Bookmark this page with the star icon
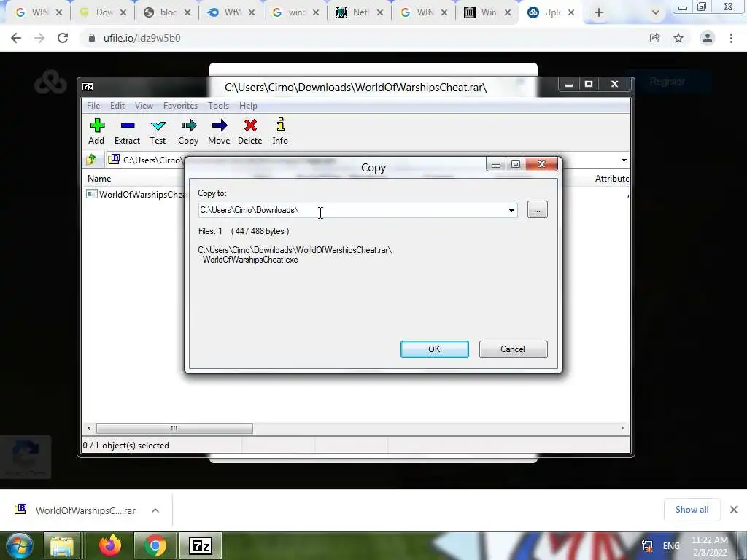The width and height of the screenshot is (747, 560). (x=678, y=38)
